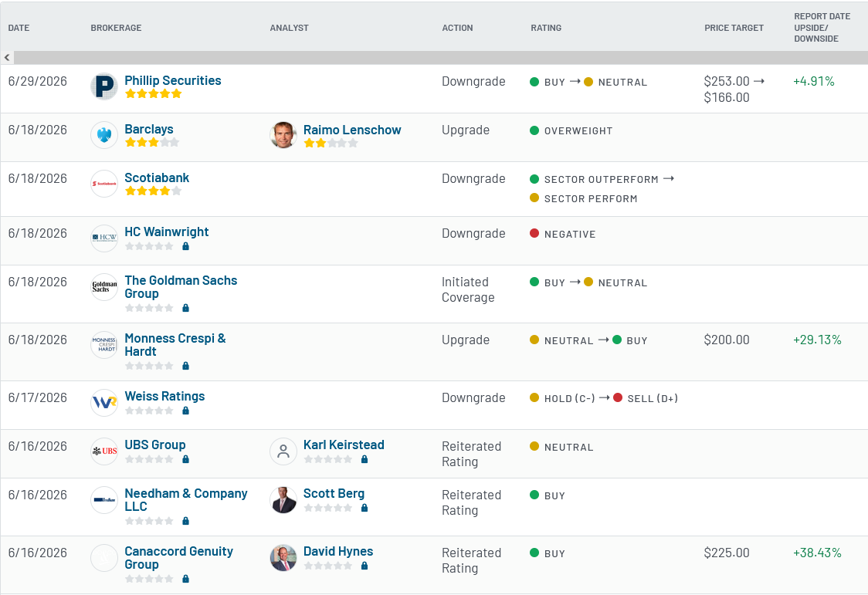Open the Monness Crespi & Hardt link

coord(175,345)
